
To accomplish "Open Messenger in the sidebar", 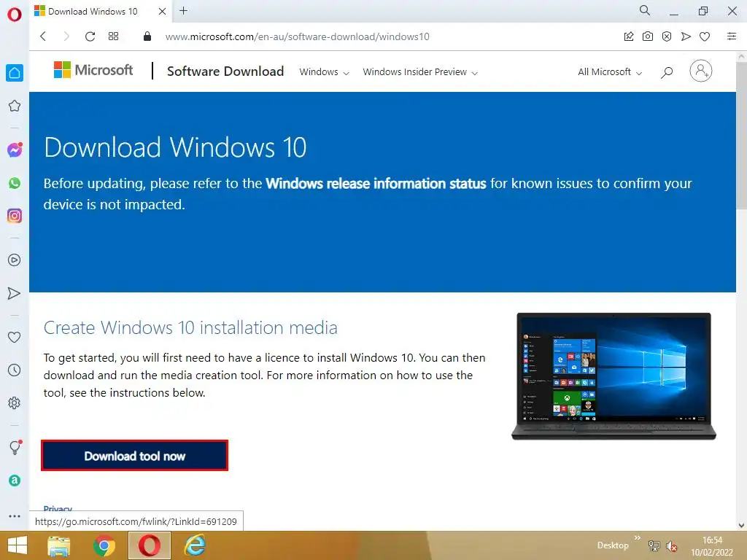I will click(x=15, y=150).
